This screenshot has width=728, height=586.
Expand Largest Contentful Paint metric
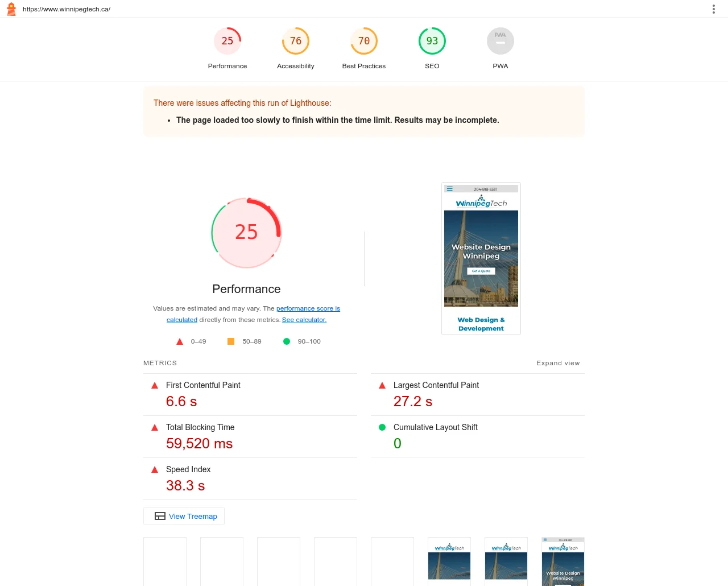[x=436, y=385]
